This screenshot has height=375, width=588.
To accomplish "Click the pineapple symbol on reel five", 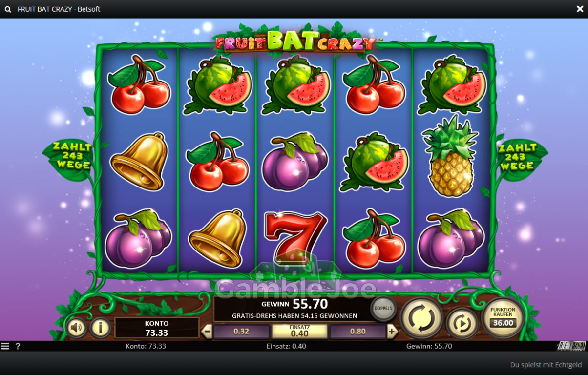I will pyautogui.click(x=450, y=157).
